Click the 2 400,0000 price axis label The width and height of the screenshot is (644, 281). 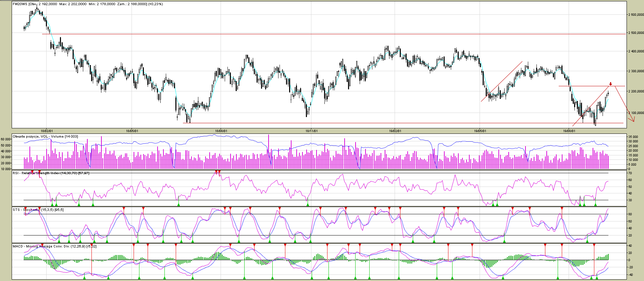tap(636, 51)
